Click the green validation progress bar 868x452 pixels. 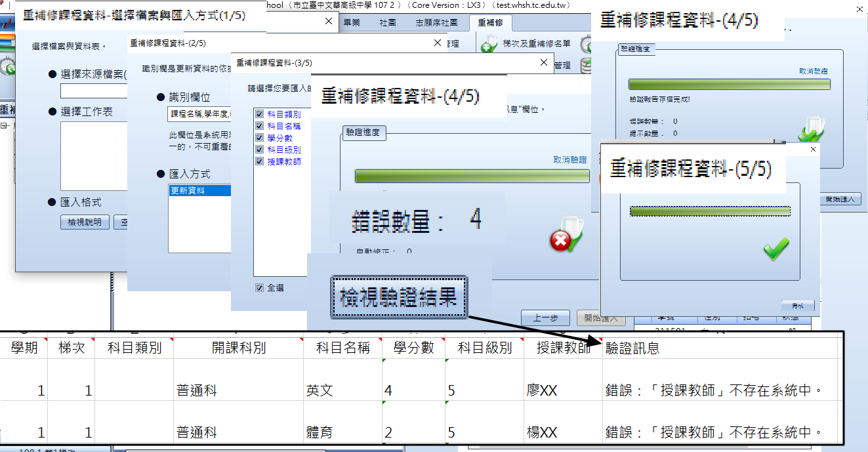(472, 176)
